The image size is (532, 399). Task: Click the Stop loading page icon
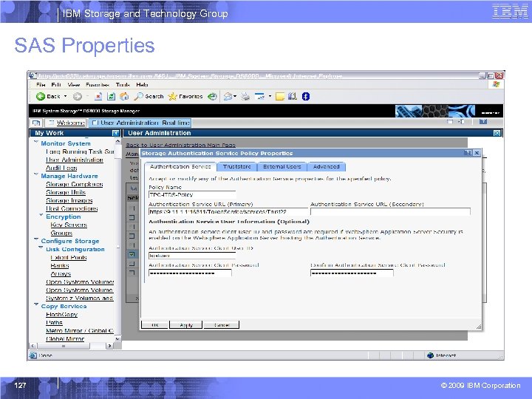pyautogui.click(x=98, y=96)
